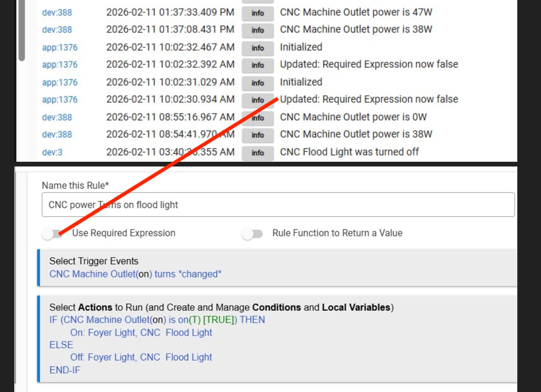Open dev:388 link for the 47W entry
Image resolution: width=541 pixels, height=392 pixels.
click(57, 12)
